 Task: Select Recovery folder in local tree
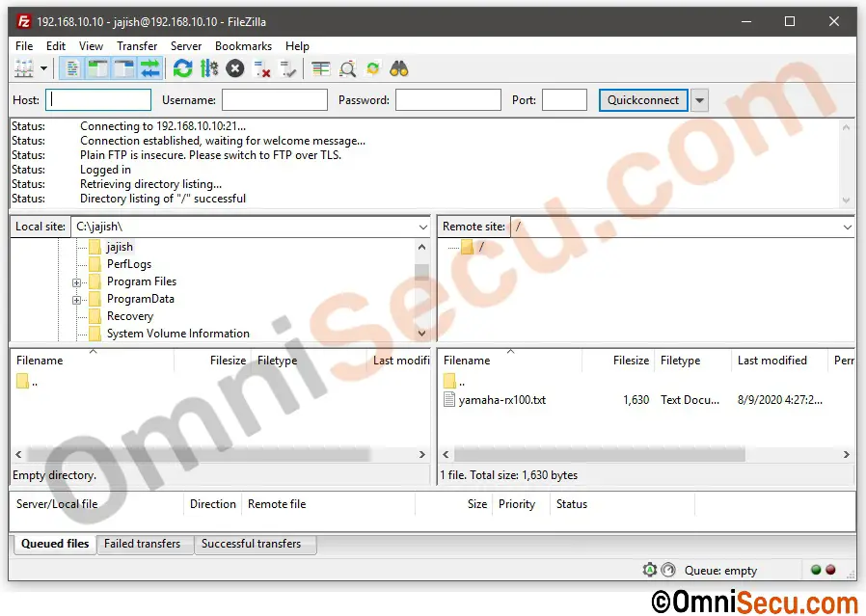130,316
